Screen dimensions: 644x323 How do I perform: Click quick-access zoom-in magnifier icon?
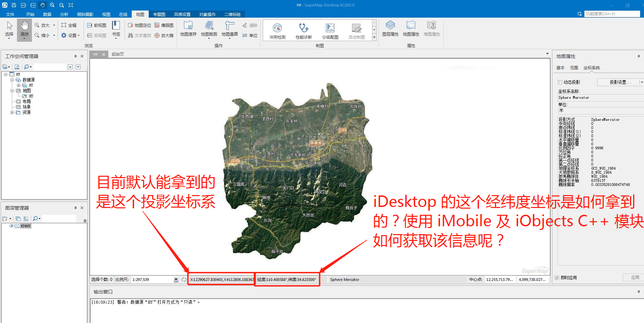[52, 5]
